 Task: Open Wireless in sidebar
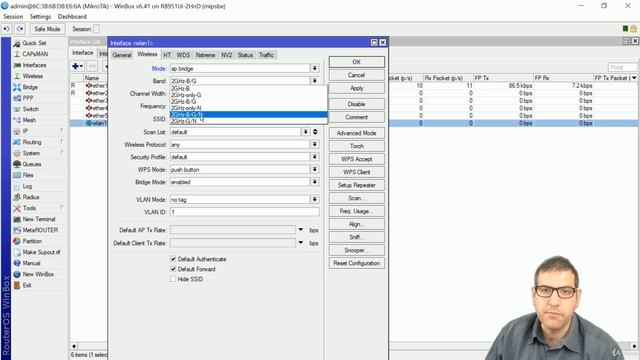tap(32, 76)
